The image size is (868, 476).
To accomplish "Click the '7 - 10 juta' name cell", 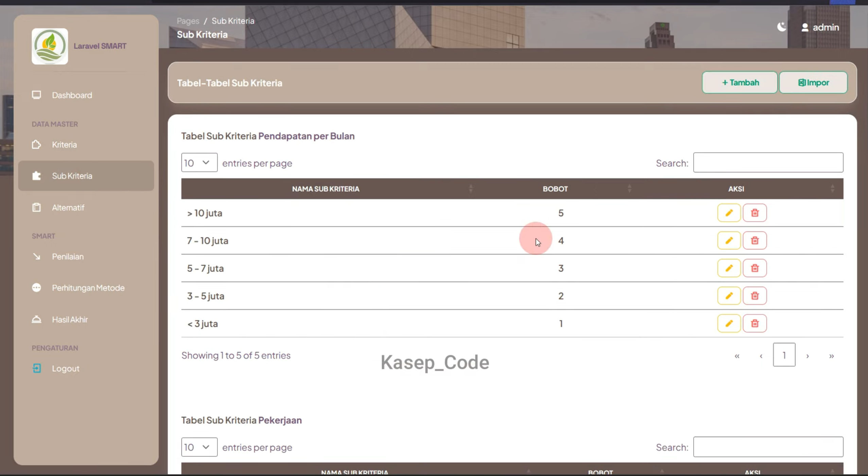I will point(328,240).
